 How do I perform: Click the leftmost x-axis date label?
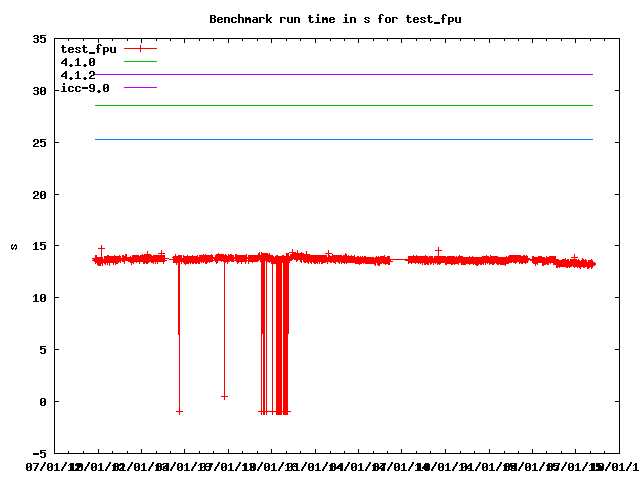[x=54, y=466]
